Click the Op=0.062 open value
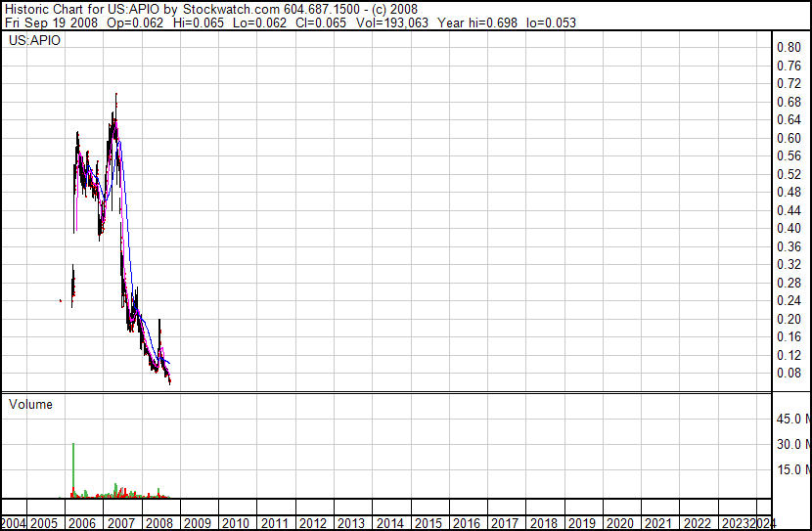This screenshot has height=531, width=812. (x=135, y=22)
